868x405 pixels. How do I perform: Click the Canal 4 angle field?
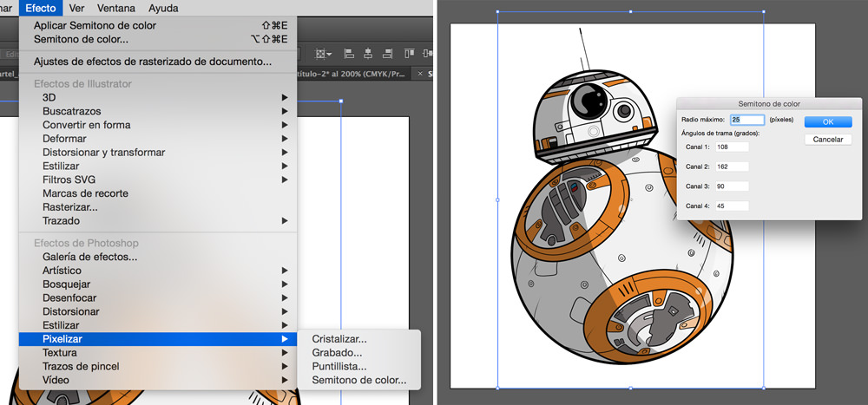pyautogui.click(x=732, y=206)
